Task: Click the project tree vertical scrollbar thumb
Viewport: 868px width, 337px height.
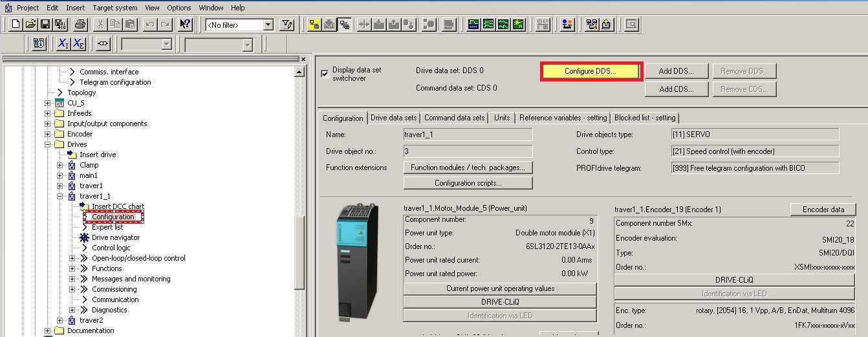Action: [299, 254]
